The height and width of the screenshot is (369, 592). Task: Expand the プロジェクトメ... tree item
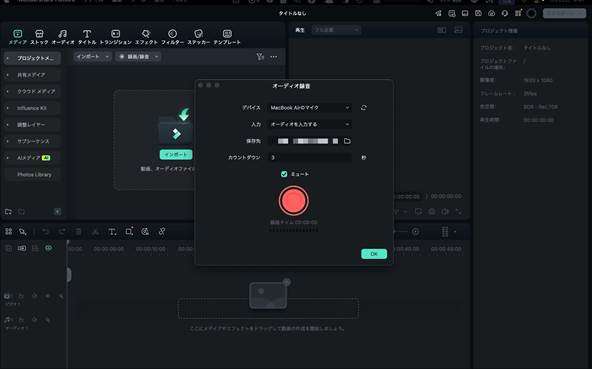7,59
